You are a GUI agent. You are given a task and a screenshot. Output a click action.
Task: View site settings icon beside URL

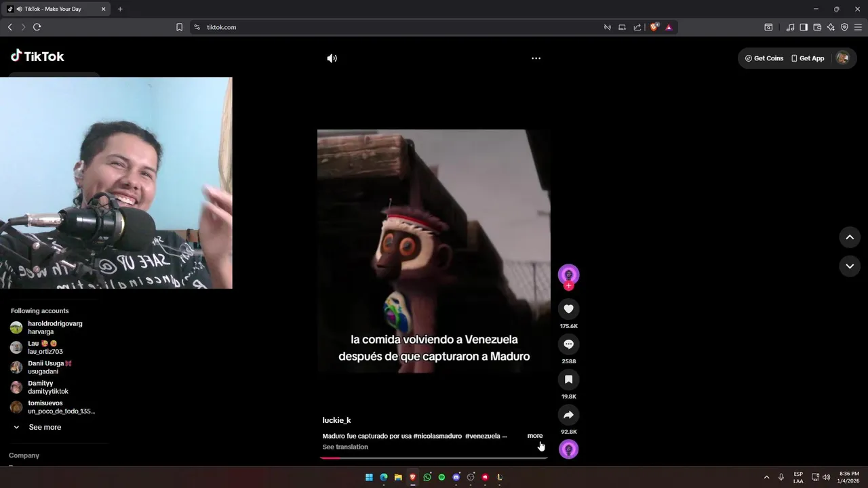tap(197, 27)
